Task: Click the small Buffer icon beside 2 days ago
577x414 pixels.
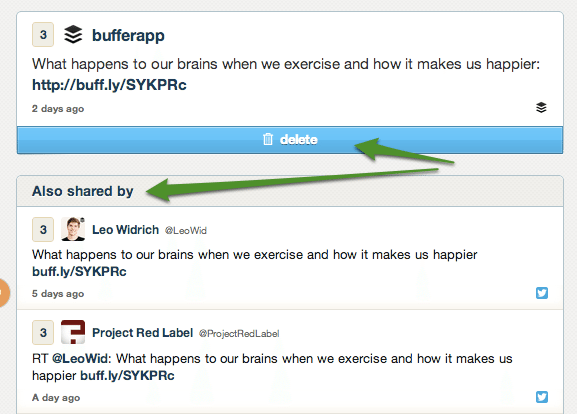Action: (541, 107)
